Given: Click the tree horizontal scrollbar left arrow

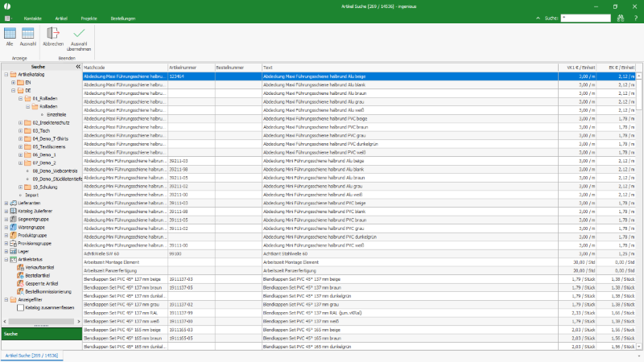Looking at the screenshot, I should click(x=5, y=321).
